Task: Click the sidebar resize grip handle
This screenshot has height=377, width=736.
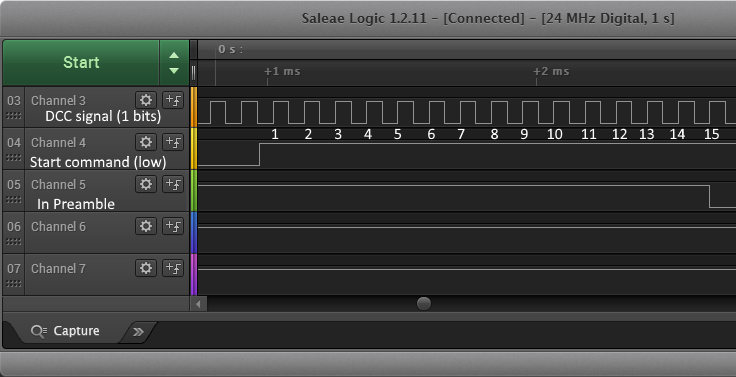Action: 193,74
